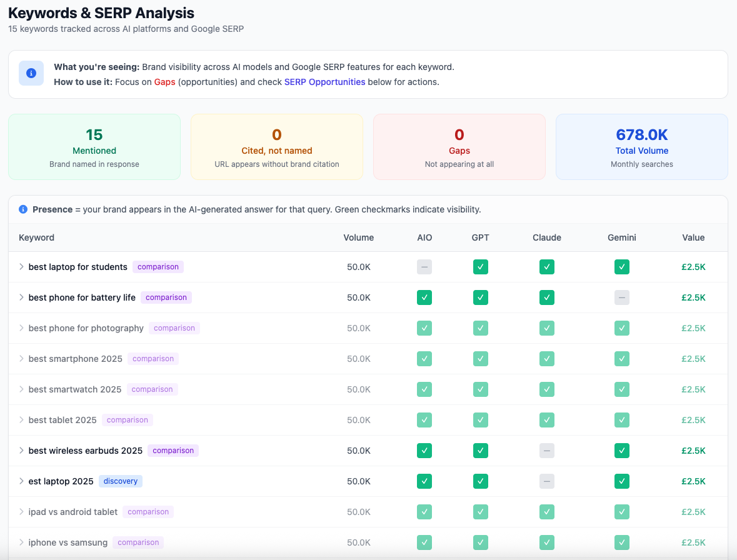Toggle the Gemini dash for best phone for battery life
737x560 pixels.
pos(621,297)
